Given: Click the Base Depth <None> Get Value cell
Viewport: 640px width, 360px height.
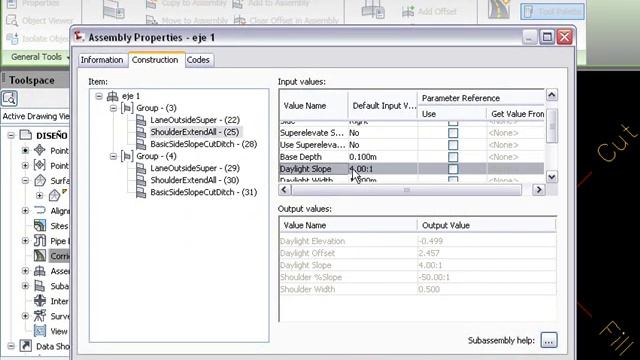Looking at the screenshot, I should coord(515,157).
